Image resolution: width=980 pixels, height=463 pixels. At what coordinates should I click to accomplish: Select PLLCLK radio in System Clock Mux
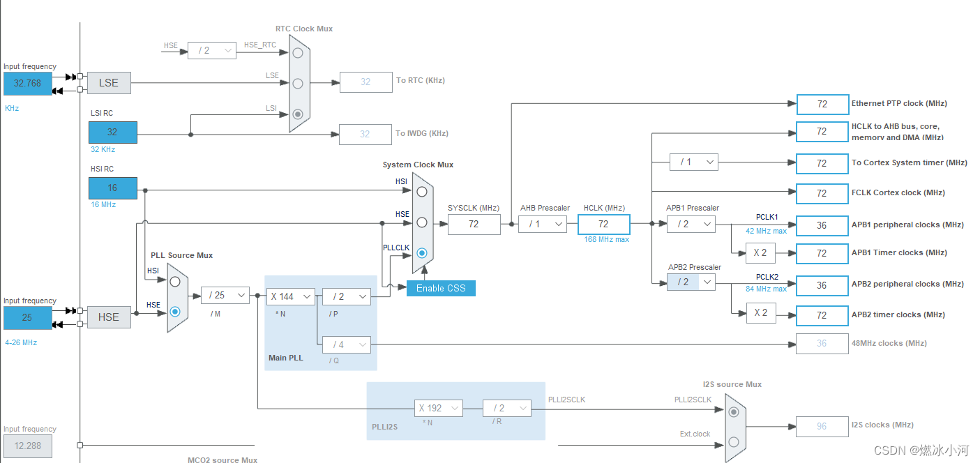pos(421,254)
